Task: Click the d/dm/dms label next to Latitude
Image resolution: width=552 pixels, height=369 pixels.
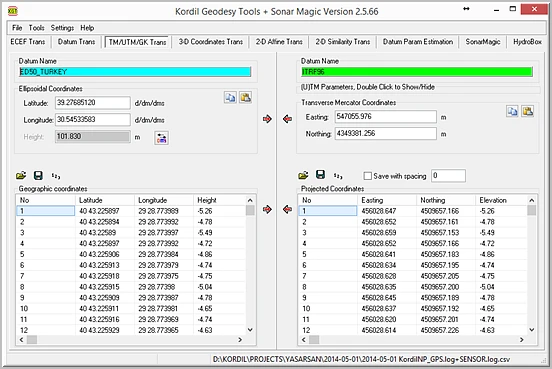Action: (x=150, y=103)
